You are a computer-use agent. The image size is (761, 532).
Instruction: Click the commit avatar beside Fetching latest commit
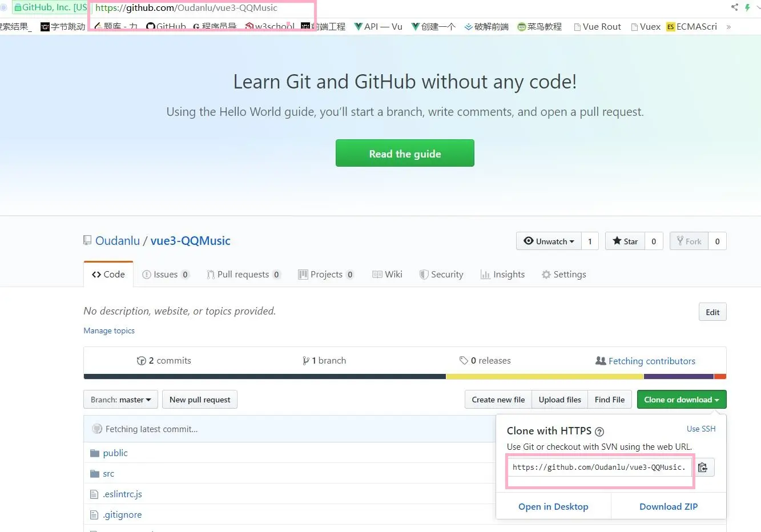click(x=97, y=429)
